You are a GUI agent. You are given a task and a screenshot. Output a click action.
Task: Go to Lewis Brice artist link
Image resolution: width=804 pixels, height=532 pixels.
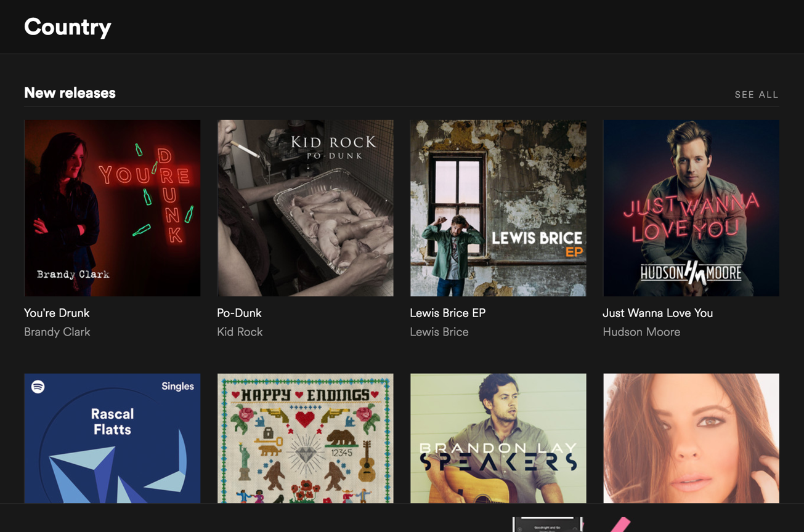click(x=439, y=332)
